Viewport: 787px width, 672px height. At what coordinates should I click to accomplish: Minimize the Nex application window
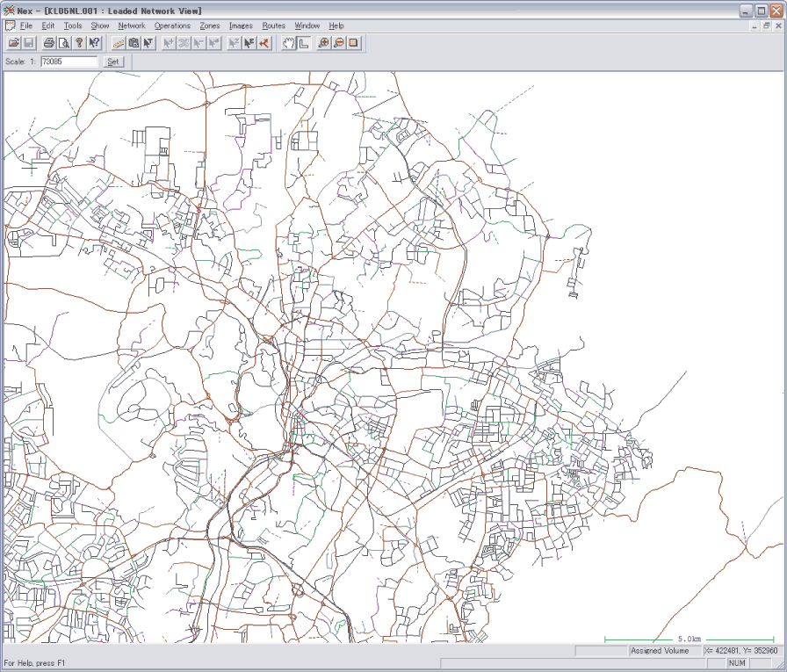[747, 11]
